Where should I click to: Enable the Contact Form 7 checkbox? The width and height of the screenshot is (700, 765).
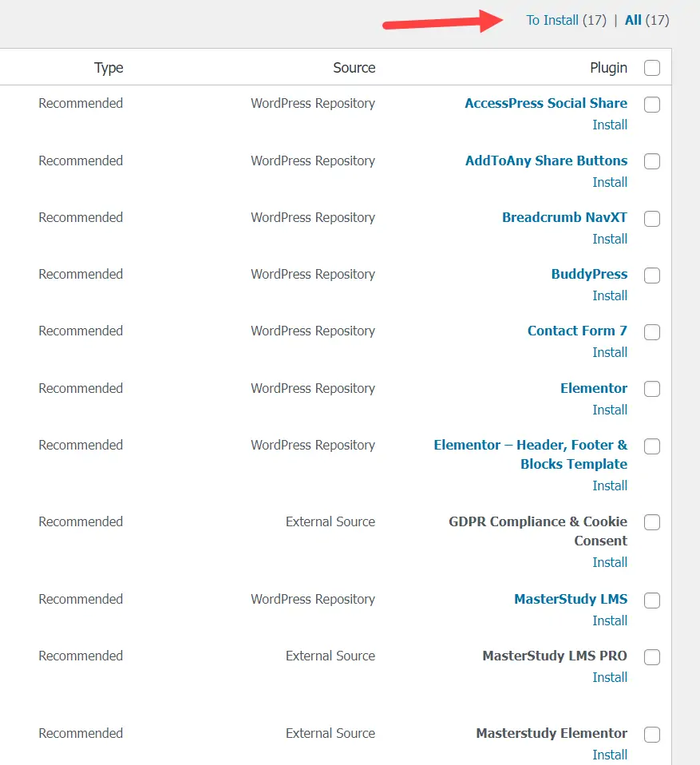coord(651,332)
